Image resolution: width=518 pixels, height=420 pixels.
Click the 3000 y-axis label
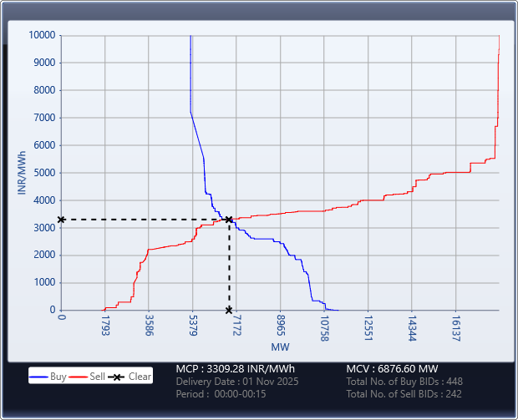pyautogui.click(x=44, y=227)
